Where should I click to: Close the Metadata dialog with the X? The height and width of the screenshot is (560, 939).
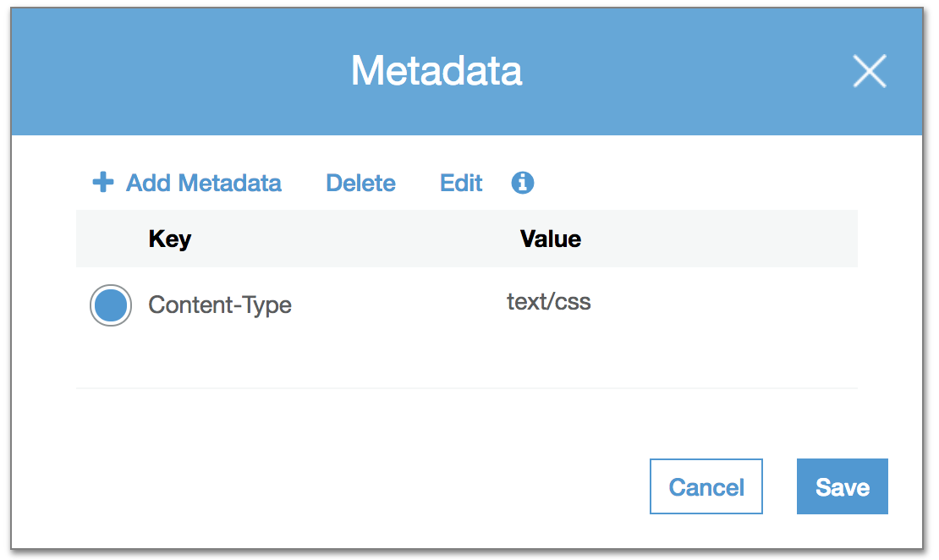click(x=870, y=71)
